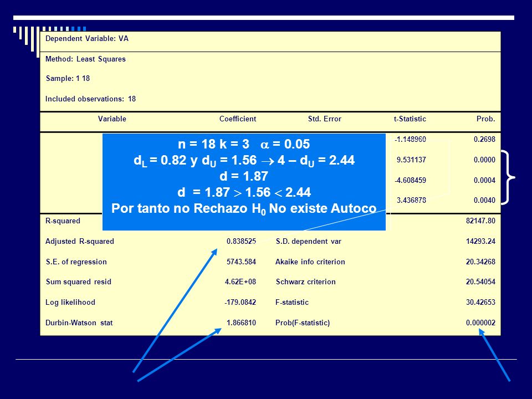Viewport: 532px width, 399px height.
Task: Select t-Statistic value -4.608459
Action: coord(410,180)
